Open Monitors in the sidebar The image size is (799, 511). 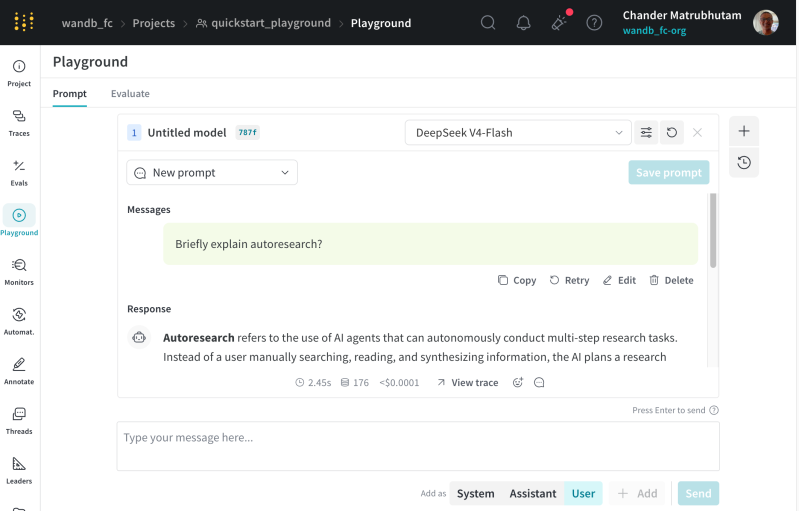click(19, 272)
